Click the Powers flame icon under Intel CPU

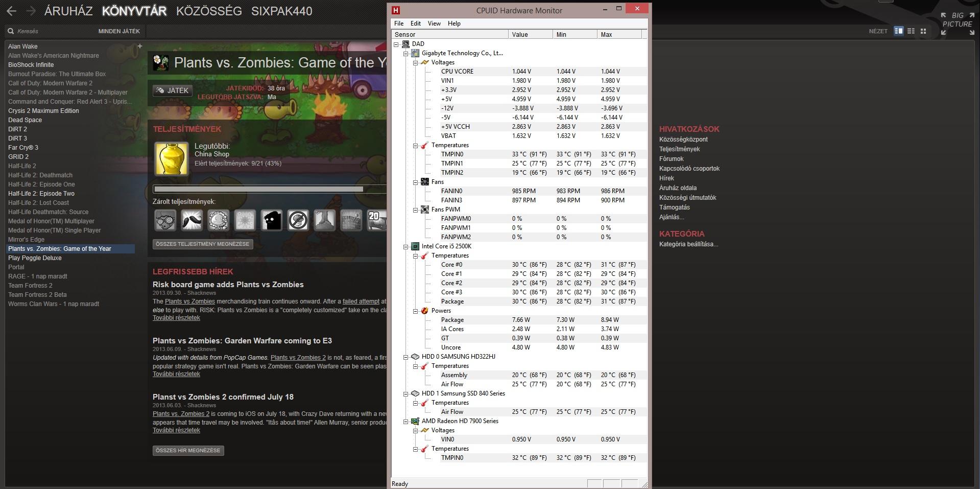tap(424, 311)
